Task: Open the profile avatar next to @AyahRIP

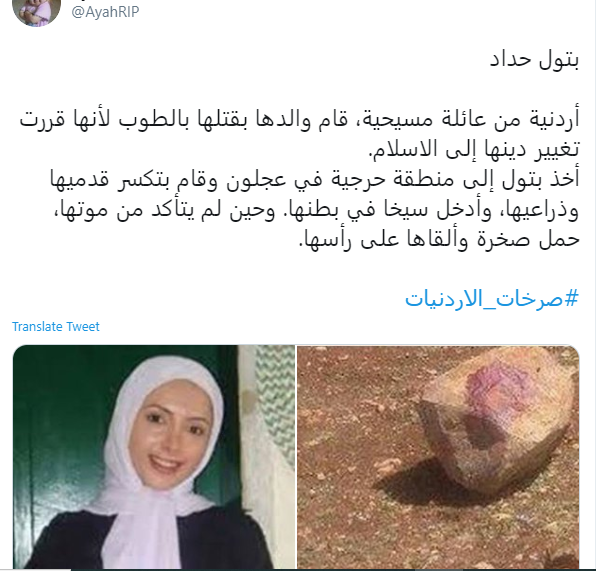Action: click(x=36, y=11)
